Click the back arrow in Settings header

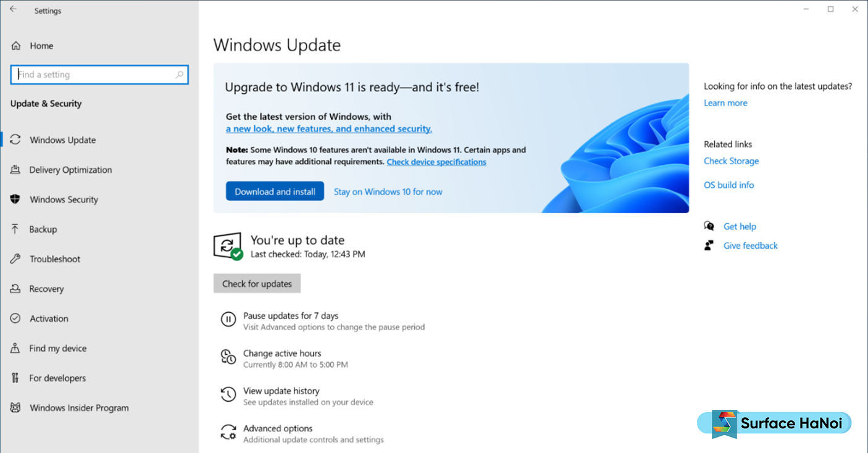click(x=13, y=10)
